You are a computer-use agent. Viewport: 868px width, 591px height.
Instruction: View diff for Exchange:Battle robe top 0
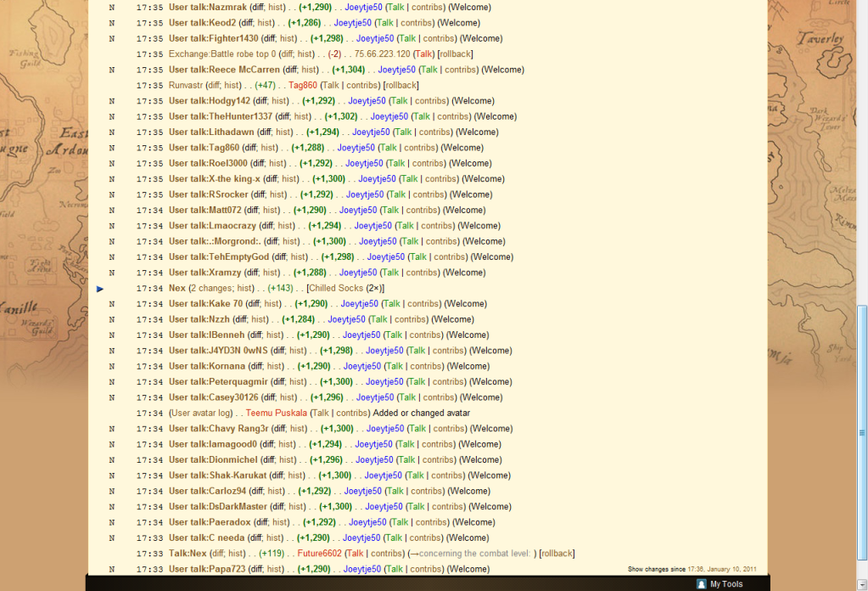coord(285,54)
